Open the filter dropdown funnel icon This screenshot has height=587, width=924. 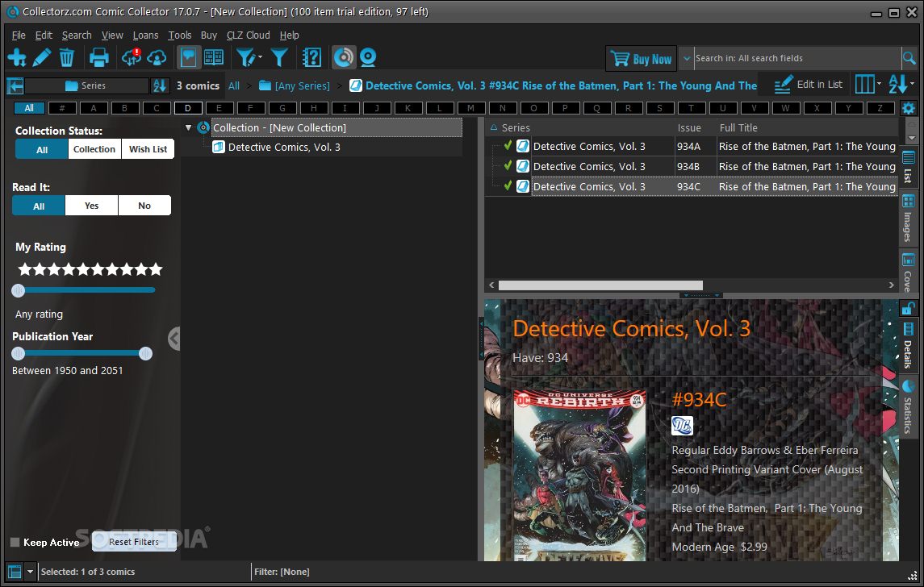(248, 58)
